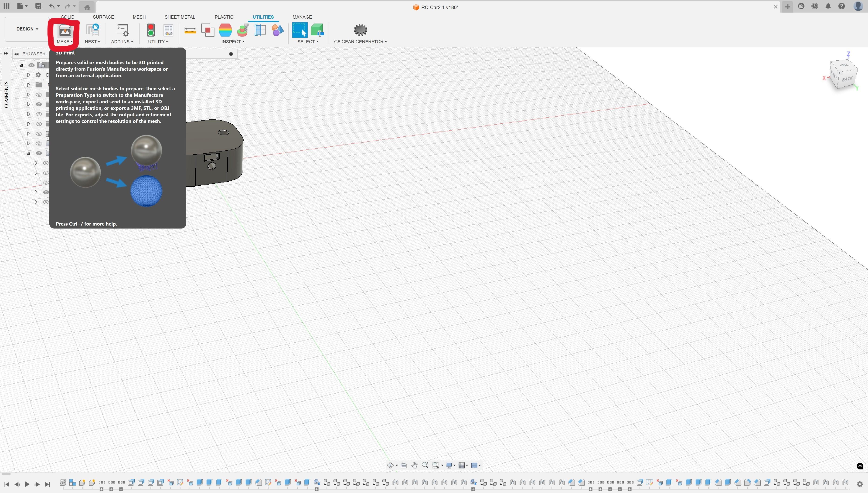Toggle visibility eye of root component
Screen dimensions: 868x493
coord(31,65)
